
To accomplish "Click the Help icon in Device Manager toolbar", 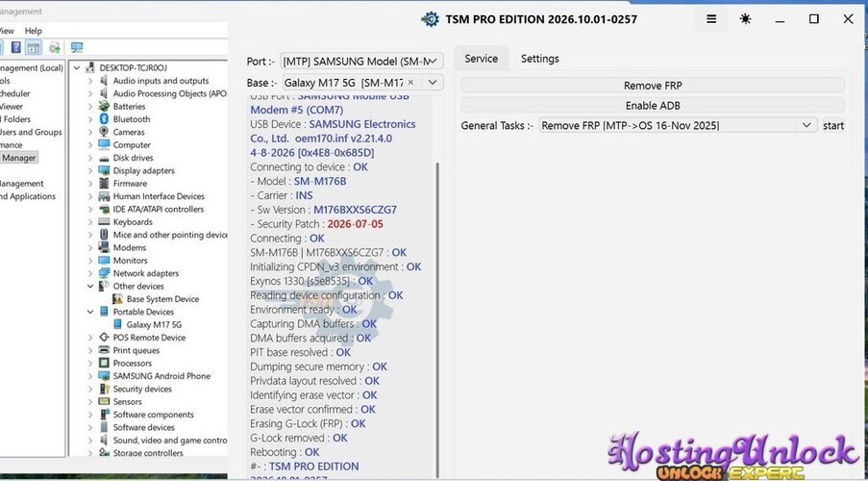I will pyautogui.click(x=16, y=48).
